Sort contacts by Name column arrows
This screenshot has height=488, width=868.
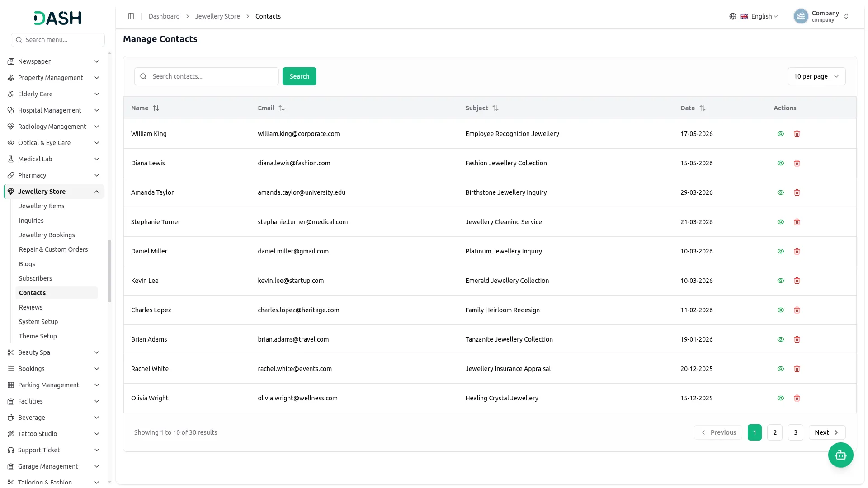click(x=156, y=108)
